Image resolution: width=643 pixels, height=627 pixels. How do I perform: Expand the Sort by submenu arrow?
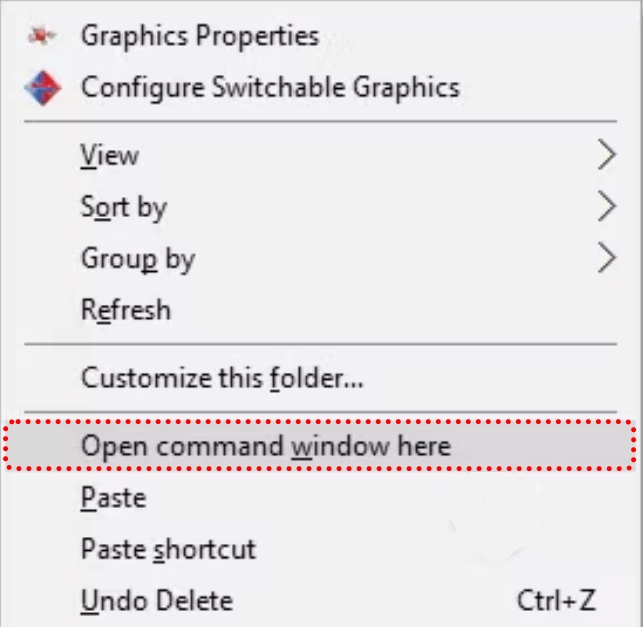tap(606, 207)
